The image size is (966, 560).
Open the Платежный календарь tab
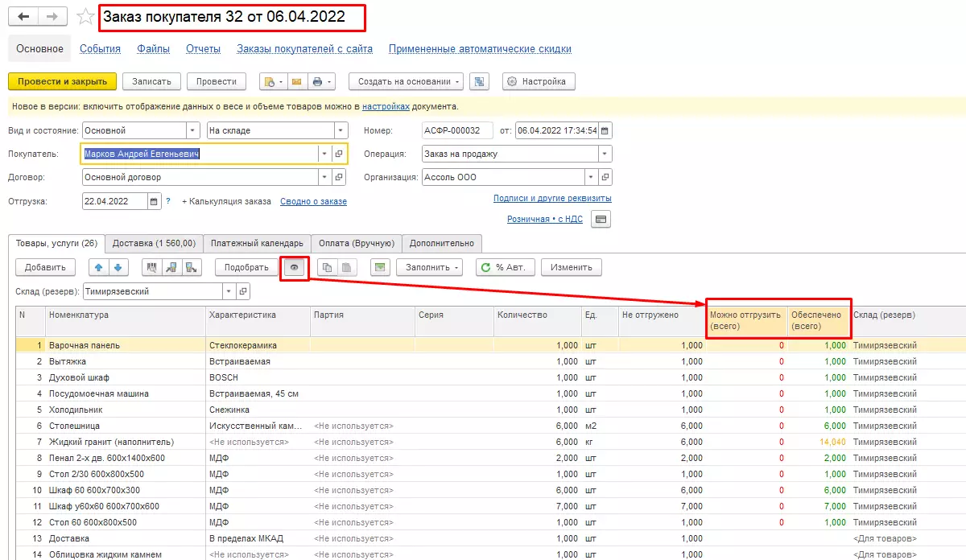point(257,243)
